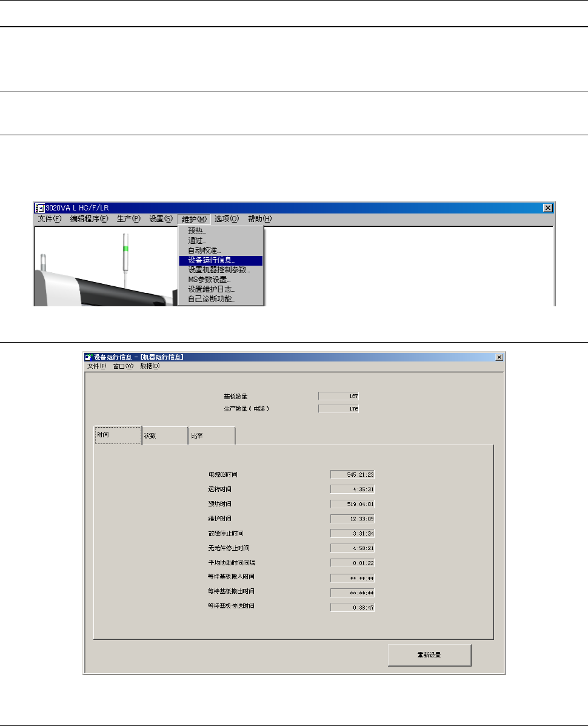
Task: Choose 预热... from the maintenance menu
Action: [x=221, y=231]
